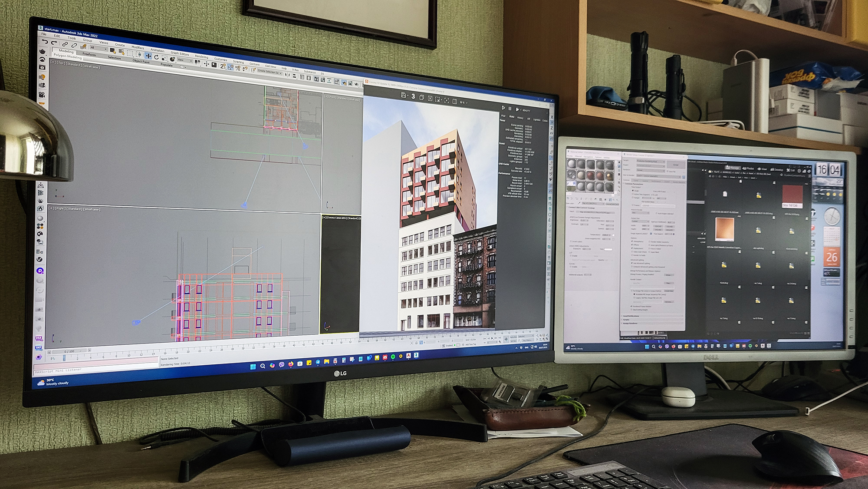Select the Move transform tool
This screenshot has width=868, height=489.
(148, 56)
